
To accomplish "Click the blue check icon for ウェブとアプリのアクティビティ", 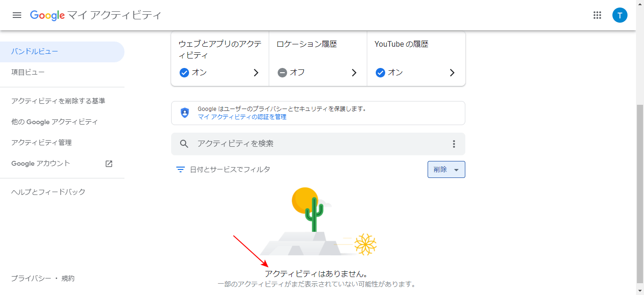I will [184, 73].
